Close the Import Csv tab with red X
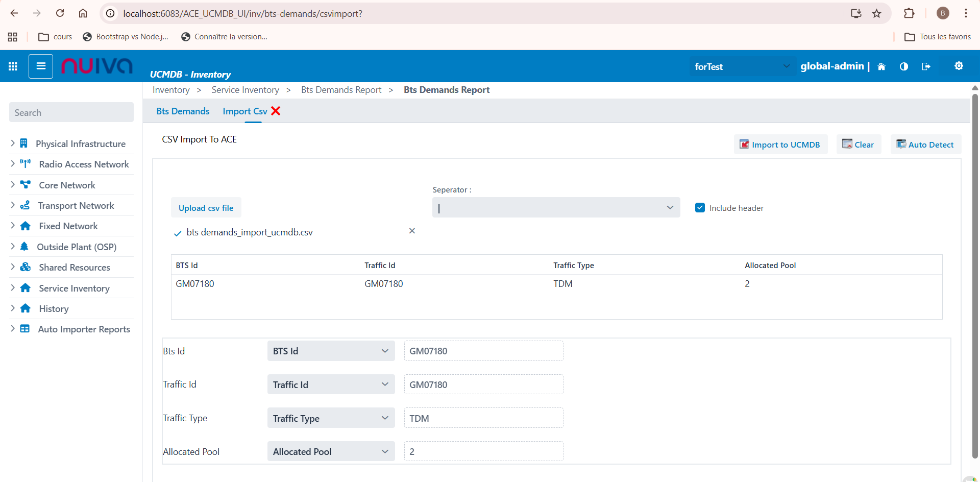Image resolution: width=980 pixels, height=482 pixels. 276,111
